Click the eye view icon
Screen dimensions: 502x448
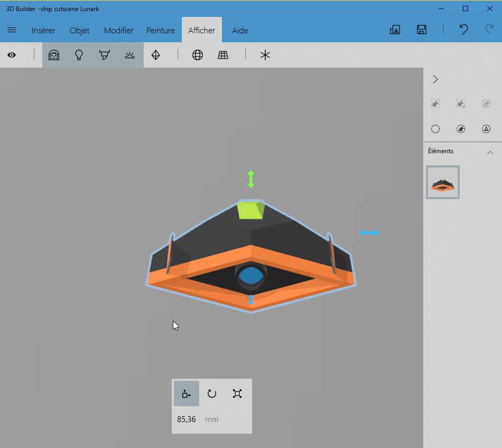[12, 55]
